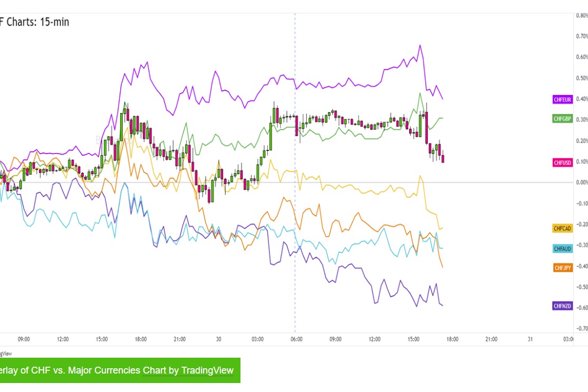Click the date 31 marker on time axis
The width and height of the screenshot is (588, 392).
529,339
